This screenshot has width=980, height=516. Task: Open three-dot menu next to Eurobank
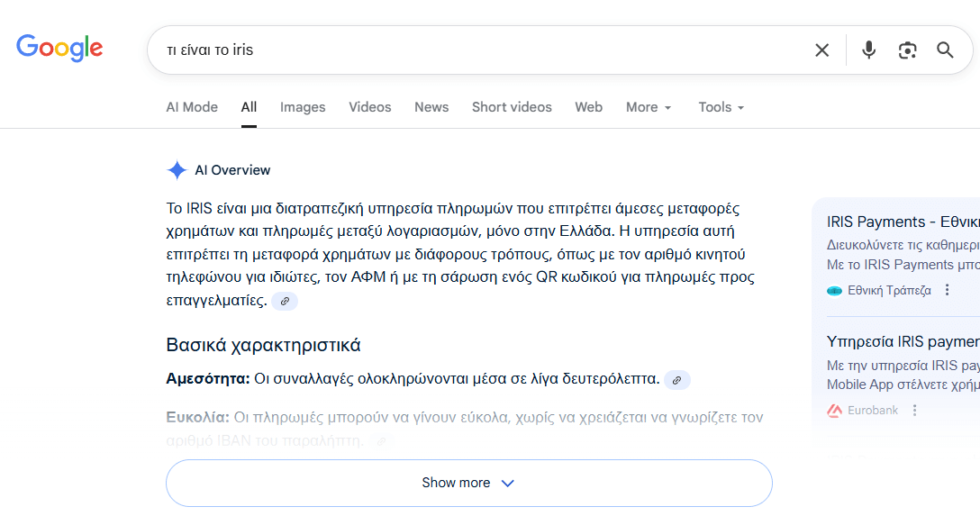coord(914,411)
